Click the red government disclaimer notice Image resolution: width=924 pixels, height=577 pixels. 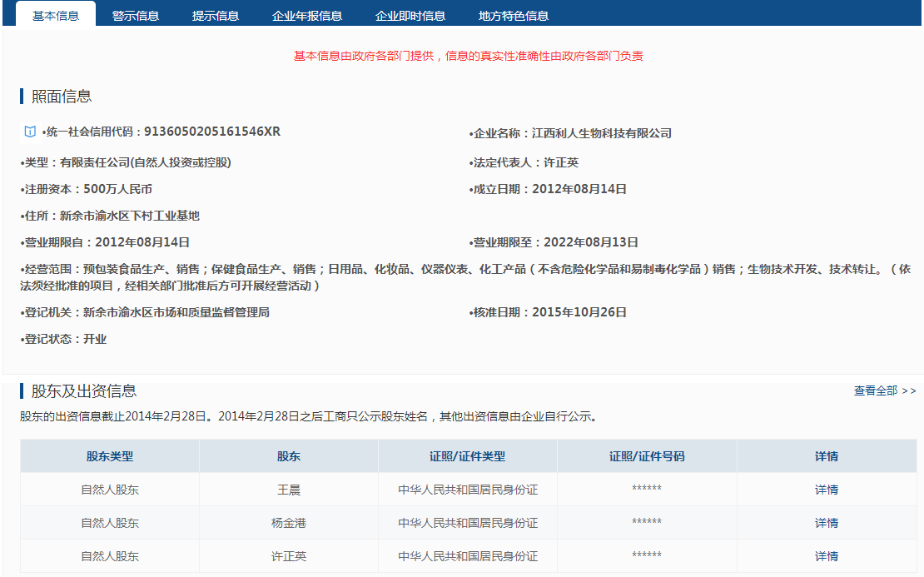(468, 56)
